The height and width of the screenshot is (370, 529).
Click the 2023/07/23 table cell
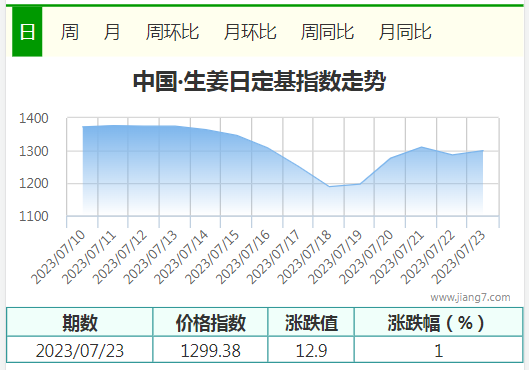coord(80,350)
